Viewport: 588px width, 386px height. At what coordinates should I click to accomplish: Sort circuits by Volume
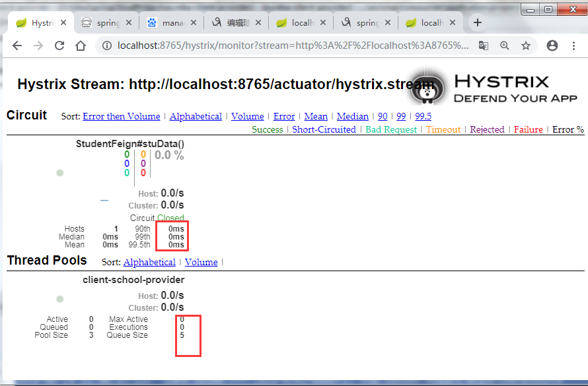[248, 116]
